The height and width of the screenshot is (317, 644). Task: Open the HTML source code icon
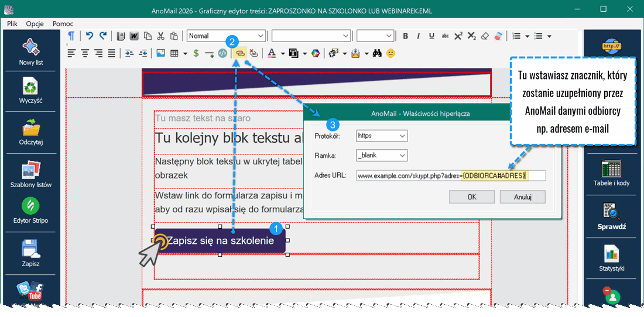(x=222, y=53)
